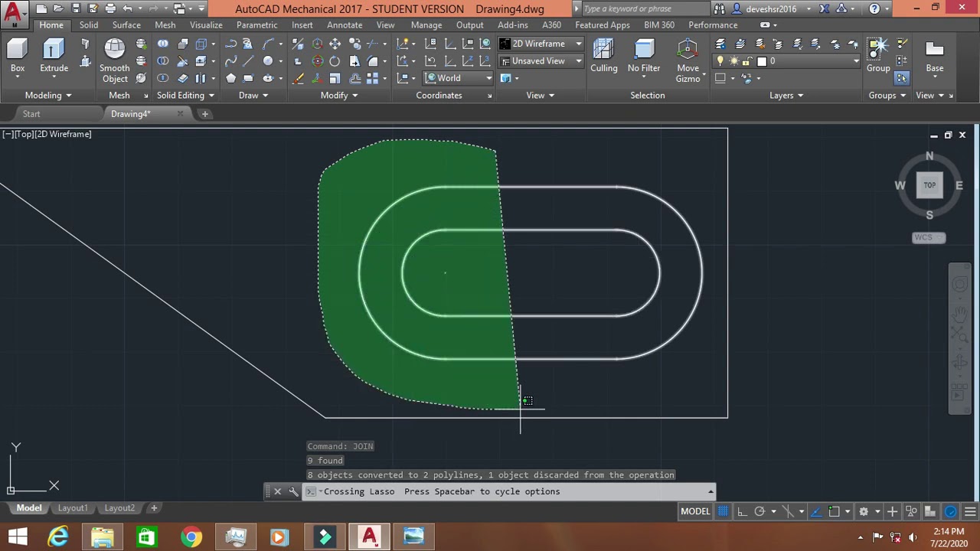Viewport: 980px width, 551px height.
Task: Toggle Ortho mode in status bar
Action: pos(741,511)
